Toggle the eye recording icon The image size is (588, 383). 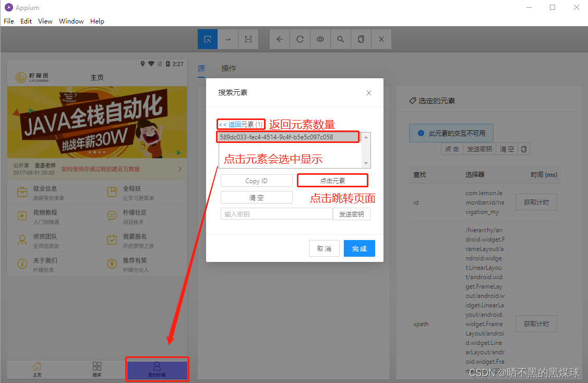point(320,39)
